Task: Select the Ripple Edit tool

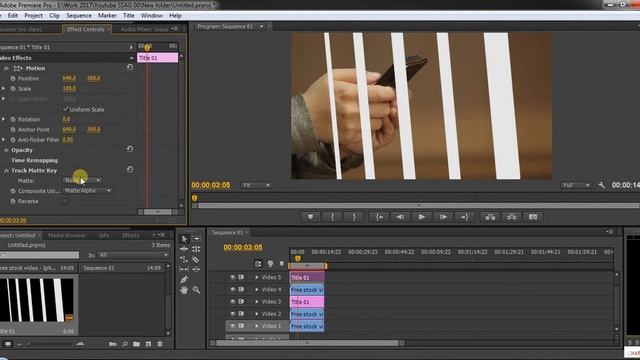Action: click(x=184, y=249)
